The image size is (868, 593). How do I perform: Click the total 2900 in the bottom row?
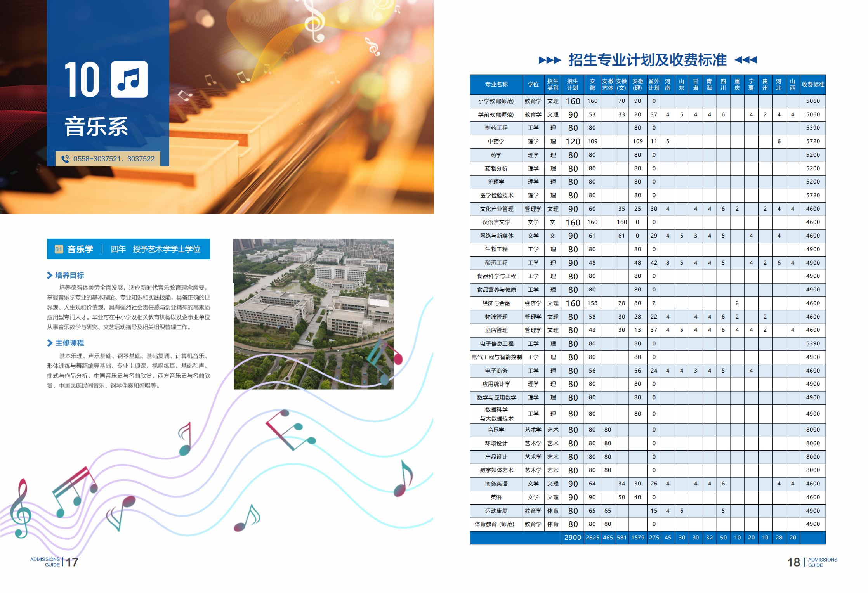[573, 538]
